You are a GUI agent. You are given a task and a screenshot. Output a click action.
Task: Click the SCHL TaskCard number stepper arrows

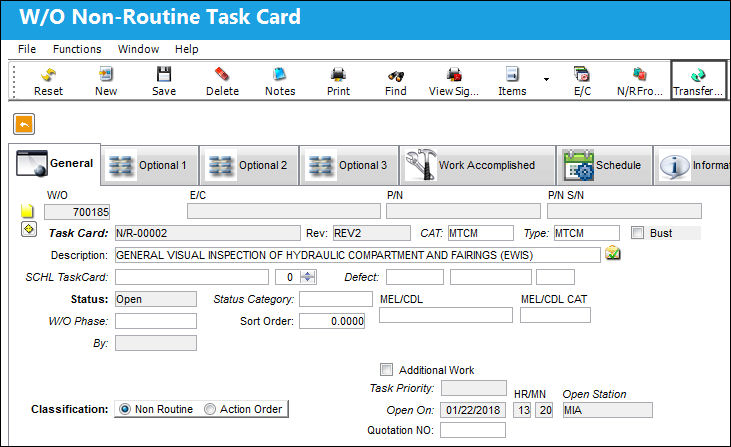point(308,277)
